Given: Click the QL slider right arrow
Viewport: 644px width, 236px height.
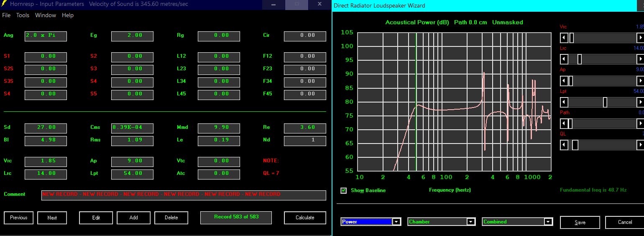Looking at the screenshot, I should coord(640,145).
